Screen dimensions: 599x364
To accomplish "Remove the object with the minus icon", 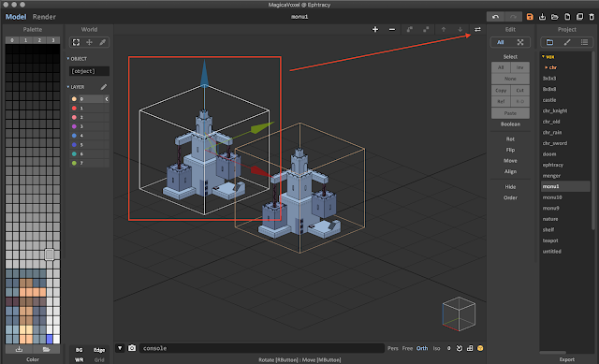I will coord(392,29).
